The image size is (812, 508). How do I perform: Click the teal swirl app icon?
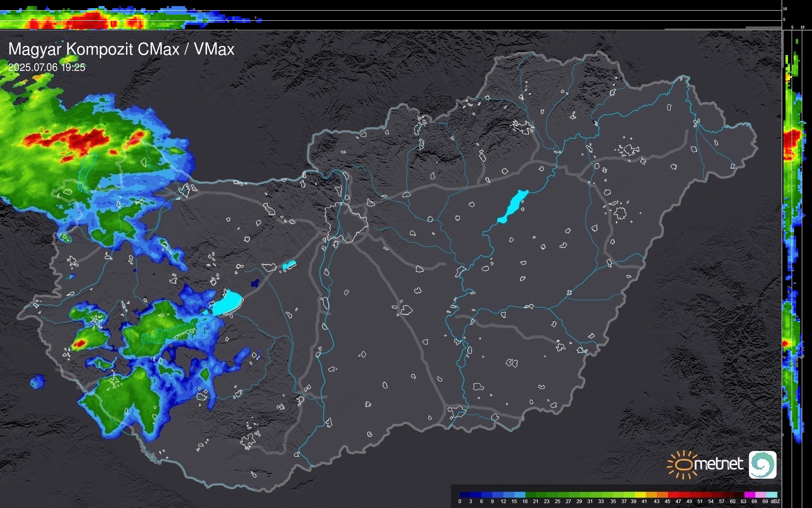click(762, 464)
